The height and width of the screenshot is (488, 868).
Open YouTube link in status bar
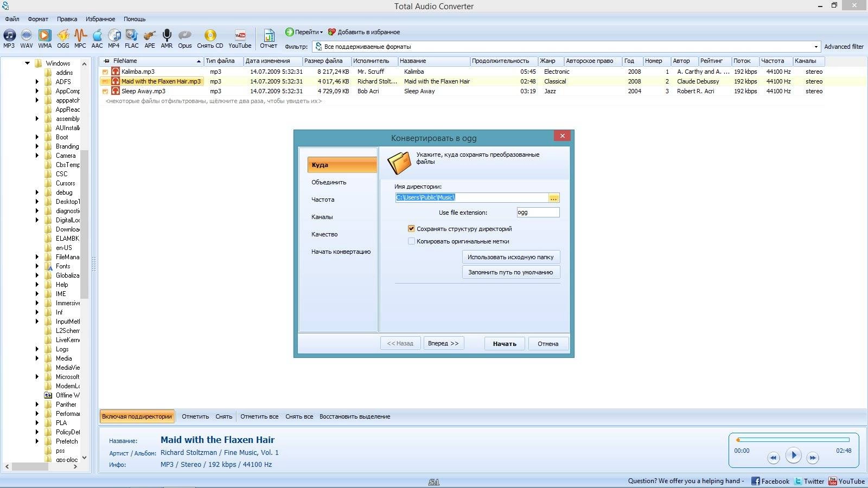[x=846, y=481]
